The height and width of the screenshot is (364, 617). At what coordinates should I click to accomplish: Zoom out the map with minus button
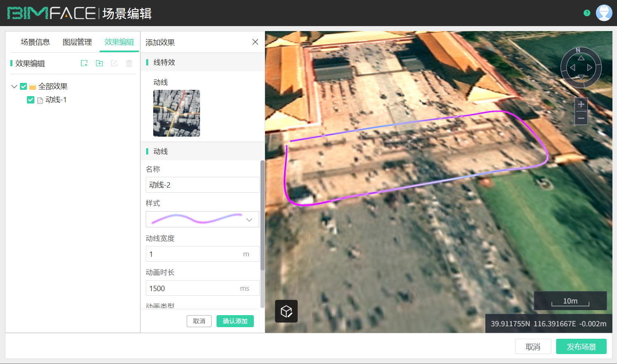[x=581, y=118]
